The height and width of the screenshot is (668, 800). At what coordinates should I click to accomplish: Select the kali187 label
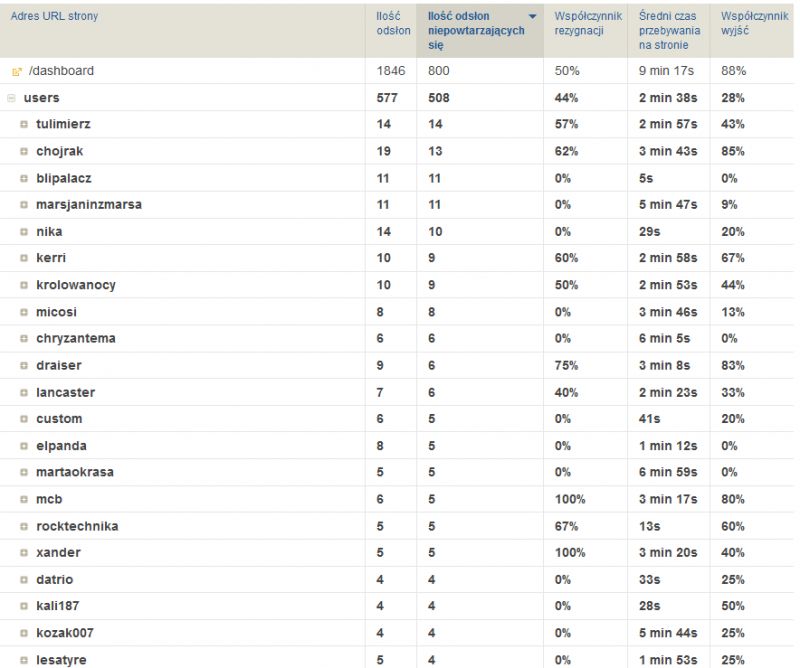58,606
